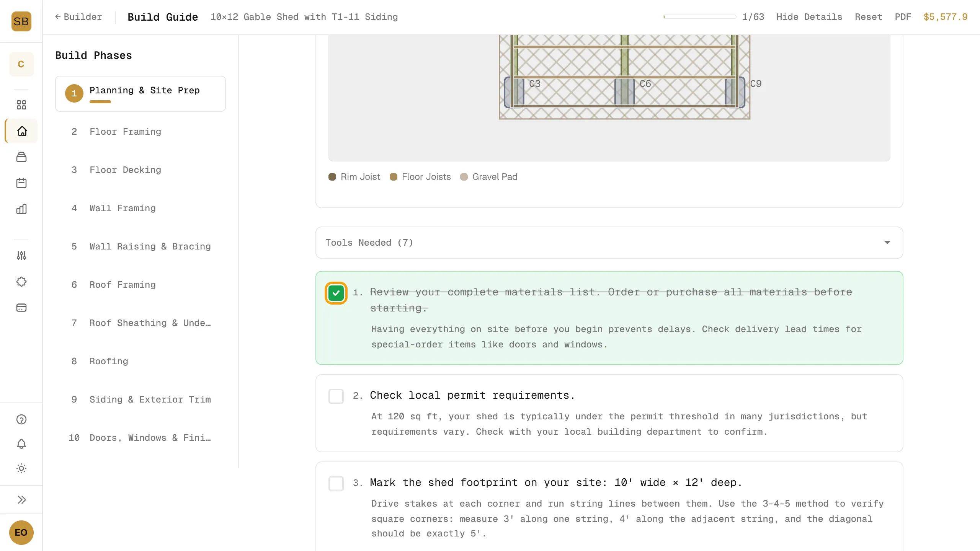980x551 pixels.
Task: Open the credit card billing icon
Action: click(x=21, y=308)
